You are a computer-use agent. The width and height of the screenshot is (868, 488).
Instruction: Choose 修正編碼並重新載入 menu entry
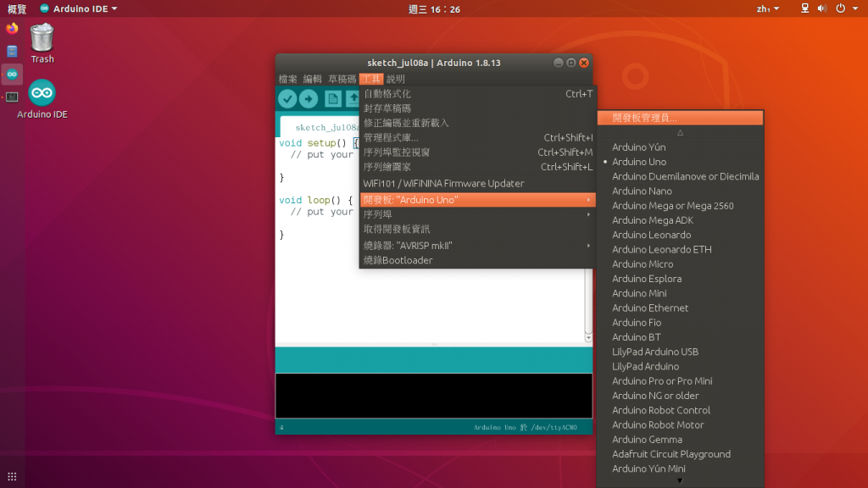(477, 123)
